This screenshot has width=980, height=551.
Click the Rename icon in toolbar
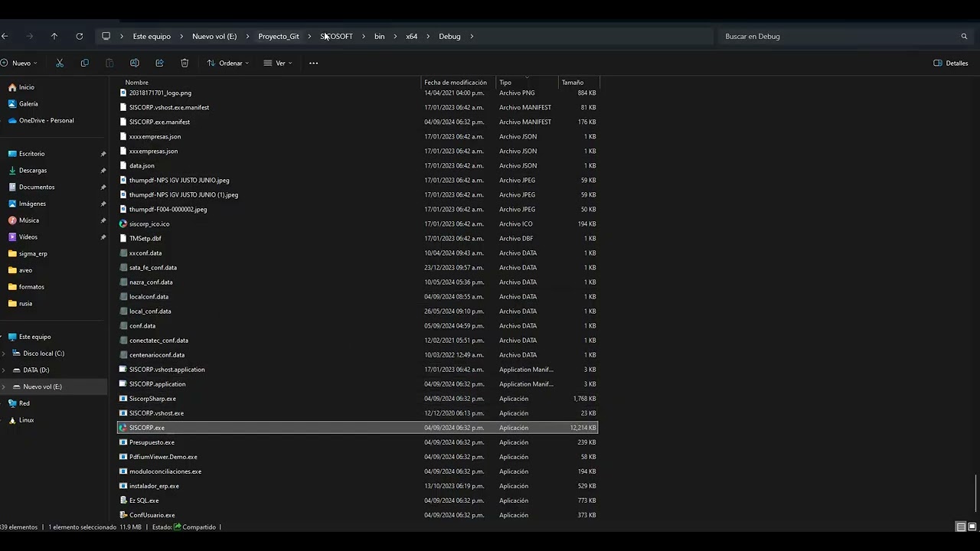click(135, 63)
